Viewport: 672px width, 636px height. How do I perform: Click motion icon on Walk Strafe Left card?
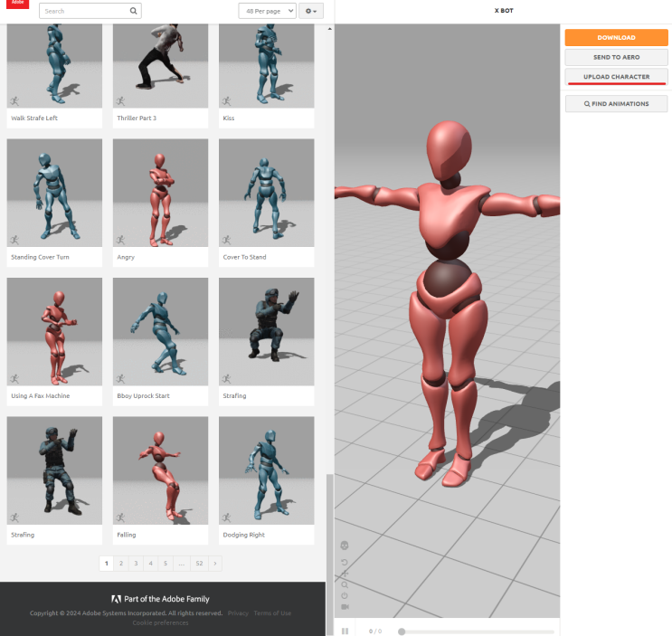[x=14, y=101]
